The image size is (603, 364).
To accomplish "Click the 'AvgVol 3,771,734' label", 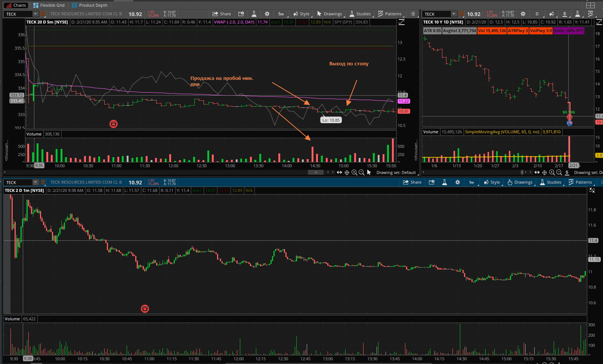I will pyautogui.click(x=460, y=31).
